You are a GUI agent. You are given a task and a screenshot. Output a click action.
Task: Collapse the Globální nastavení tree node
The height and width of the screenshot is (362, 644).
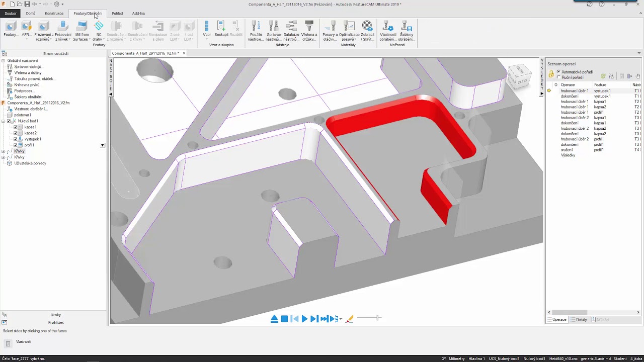tap(3, 61)
